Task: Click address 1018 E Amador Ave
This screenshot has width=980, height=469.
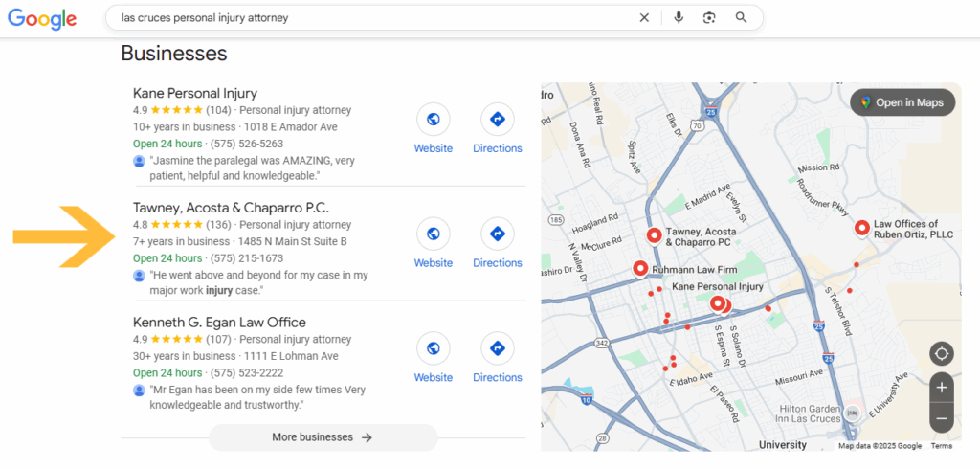Action: point(291,127)
